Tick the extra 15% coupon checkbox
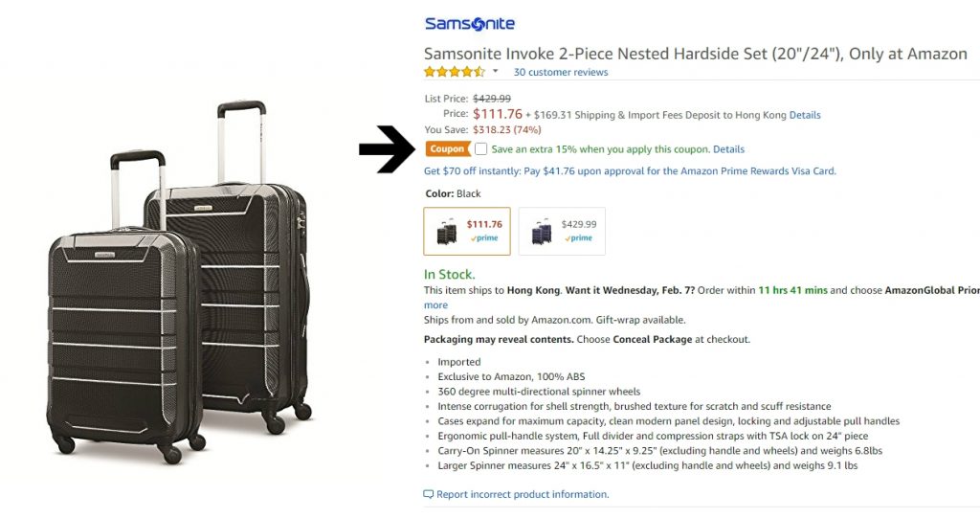 480,149
